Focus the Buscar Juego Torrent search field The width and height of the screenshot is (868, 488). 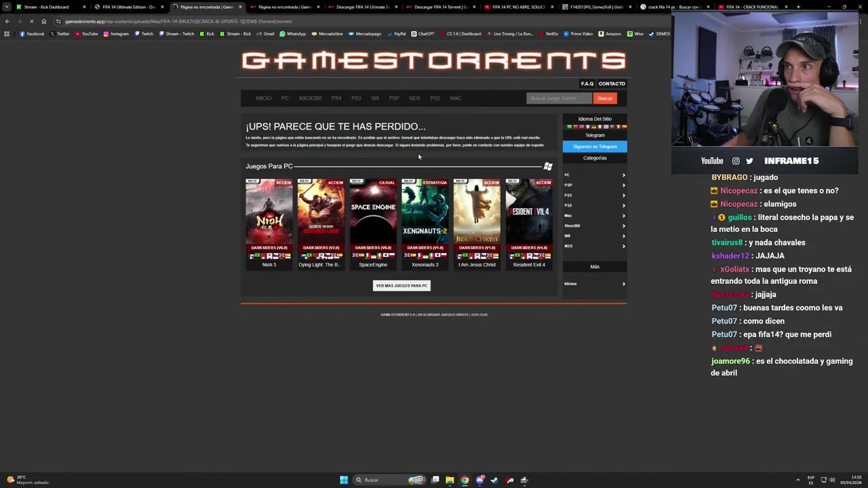click(x=559, y=98)
